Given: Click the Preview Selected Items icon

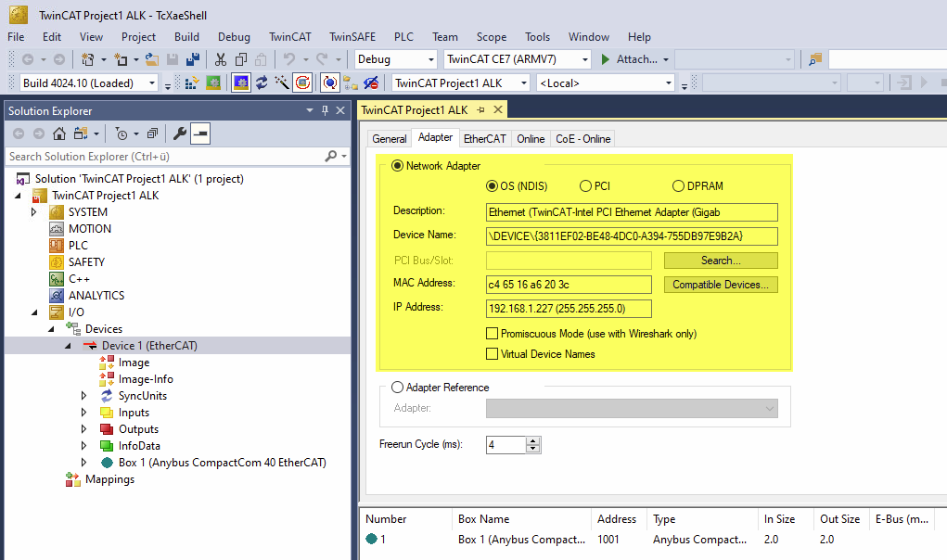Looking at the screenshot, I should pyautogui.click(x=200, y=134).
